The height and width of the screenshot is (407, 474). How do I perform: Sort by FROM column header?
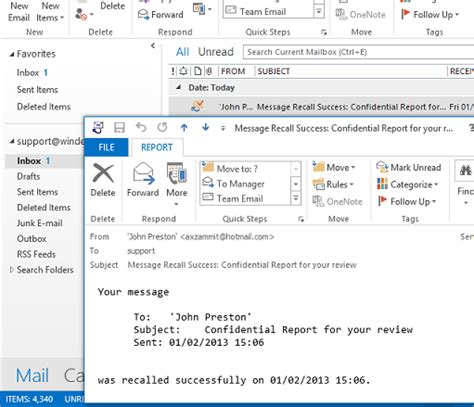[x=233, y=71]
